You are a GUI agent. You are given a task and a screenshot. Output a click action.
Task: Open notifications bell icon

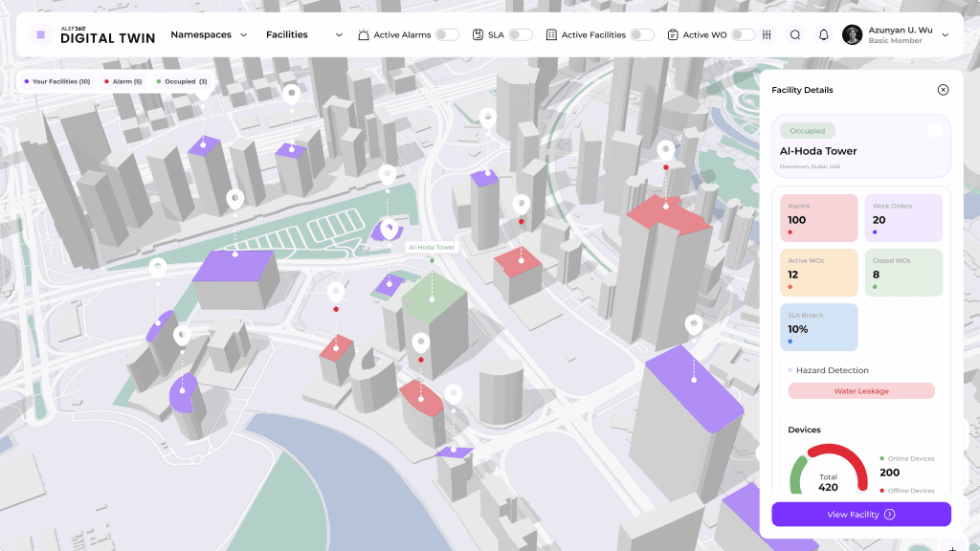tap(823, 35)
